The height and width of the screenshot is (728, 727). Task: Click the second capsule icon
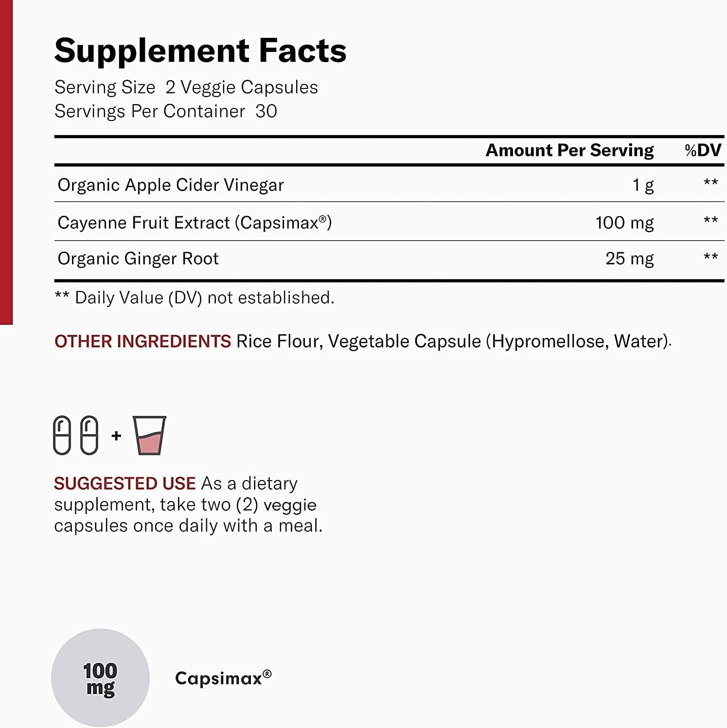click(89, 435)
